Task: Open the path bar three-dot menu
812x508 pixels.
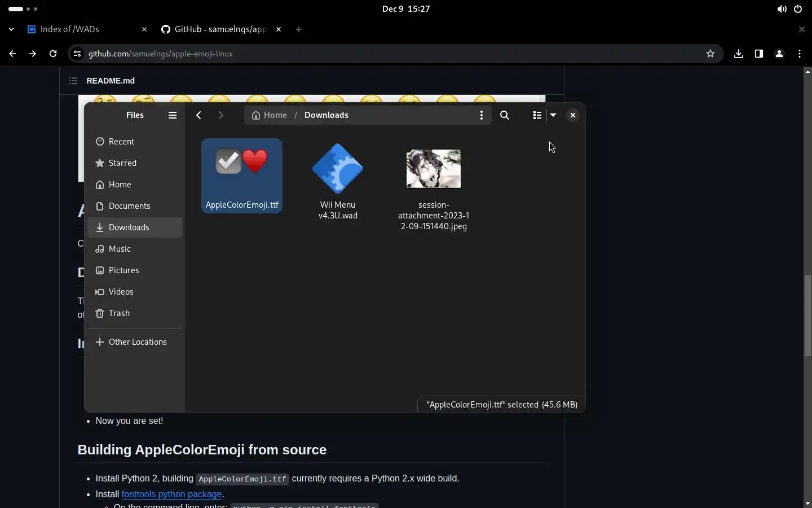Action: (x=481, y=115)
